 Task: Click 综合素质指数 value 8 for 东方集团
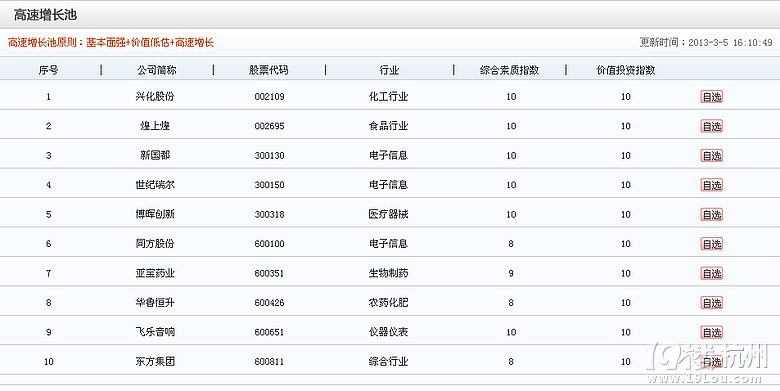tap(511, 362)
